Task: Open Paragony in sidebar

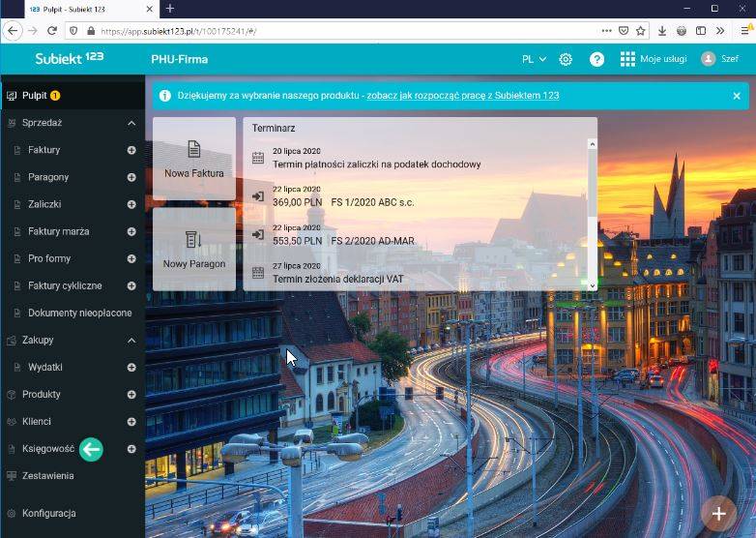Action: point(48,177)
